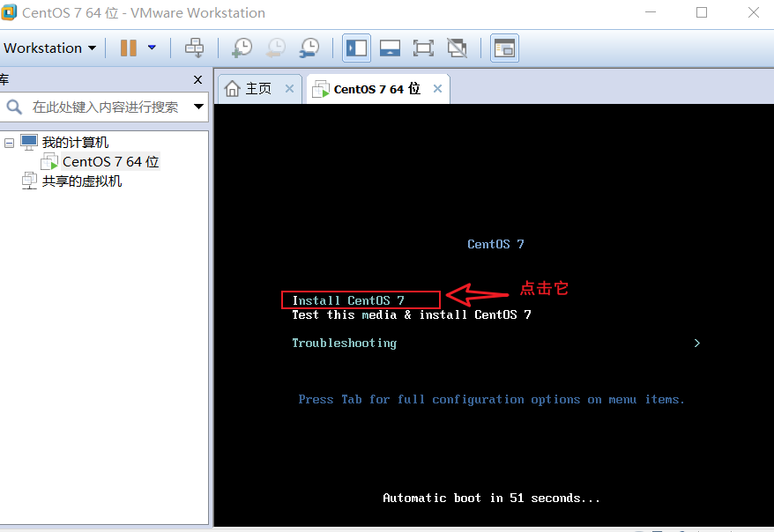
Task: Click the magnifier icon in library search
Action: click(14, 107)
